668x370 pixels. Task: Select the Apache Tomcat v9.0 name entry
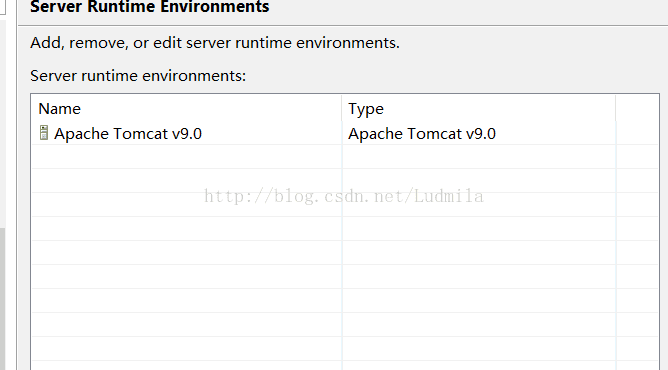coord(128,134)
